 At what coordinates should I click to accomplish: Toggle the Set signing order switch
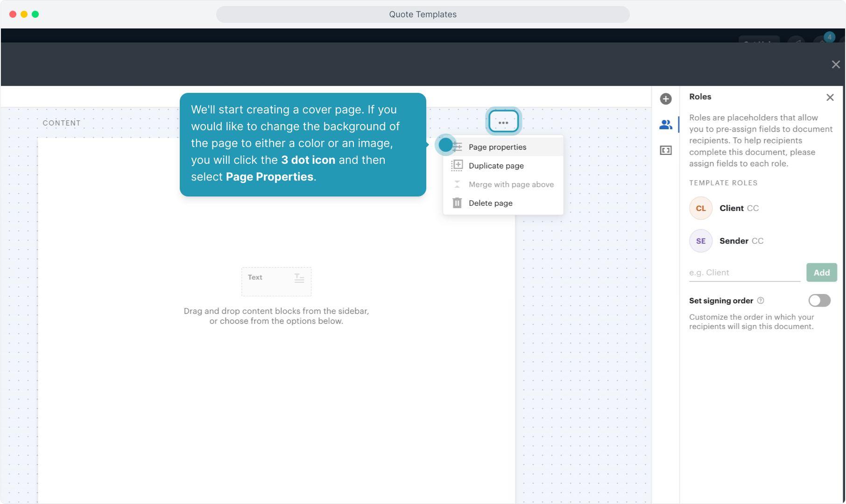tap(819, 301)
